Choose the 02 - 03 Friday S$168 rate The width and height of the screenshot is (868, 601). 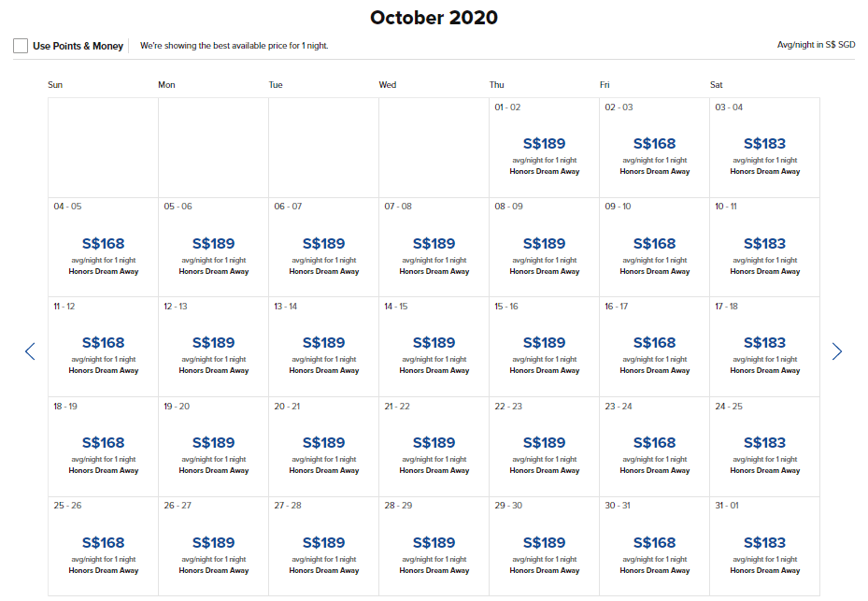pyautogui.click(x=654, y=144)
